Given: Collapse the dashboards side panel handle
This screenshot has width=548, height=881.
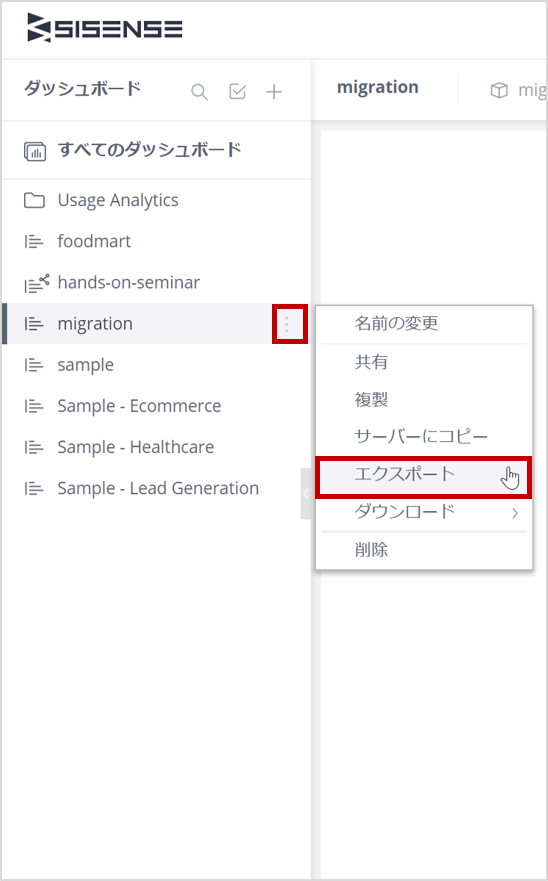Looking at the screenshot, I should (306, 494).
